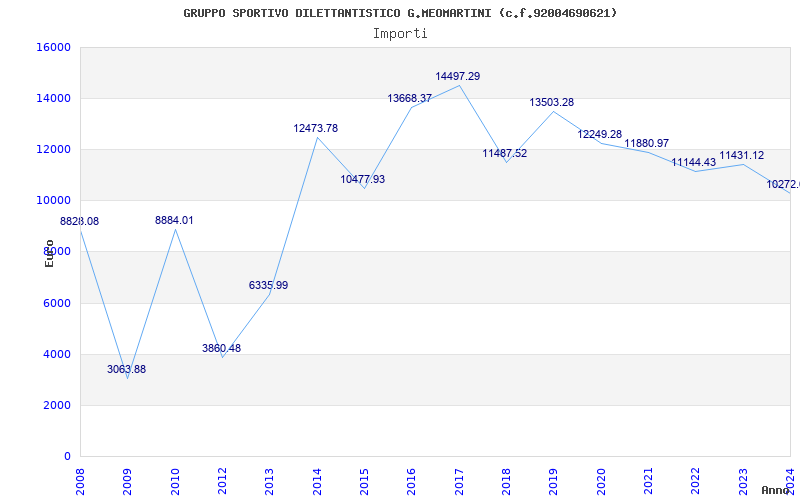
Task: Click the x-axis year 2021
Action: [x=648, y=482]
